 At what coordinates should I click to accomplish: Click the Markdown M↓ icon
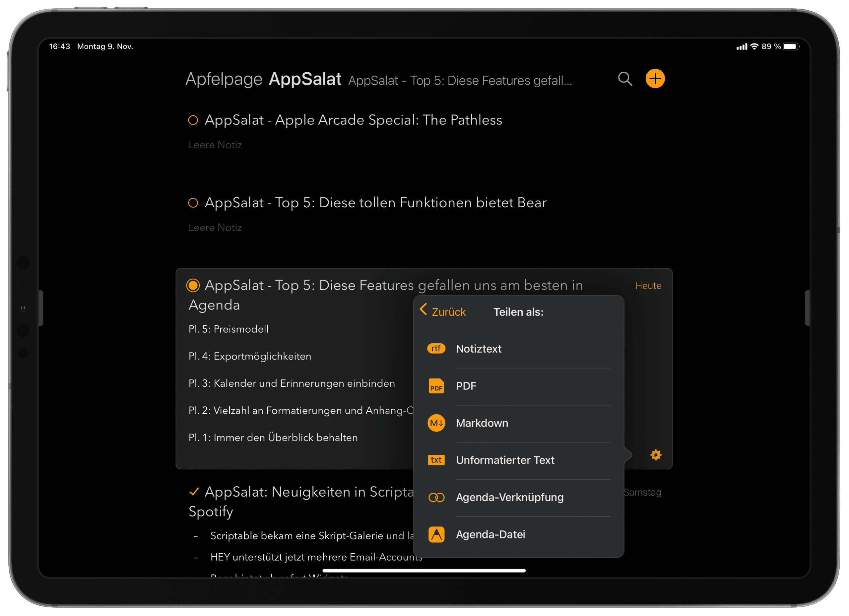436,423
